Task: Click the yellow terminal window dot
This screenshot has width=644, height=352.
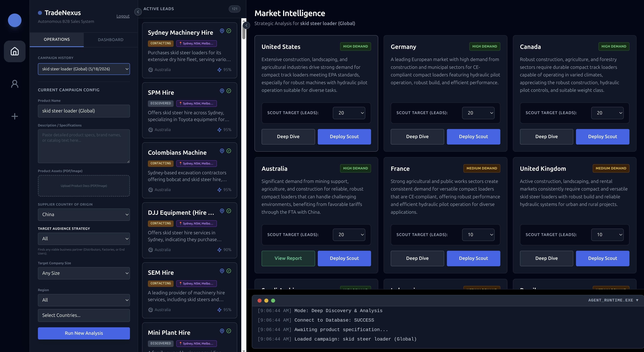Action: click(x=266, y=301)
